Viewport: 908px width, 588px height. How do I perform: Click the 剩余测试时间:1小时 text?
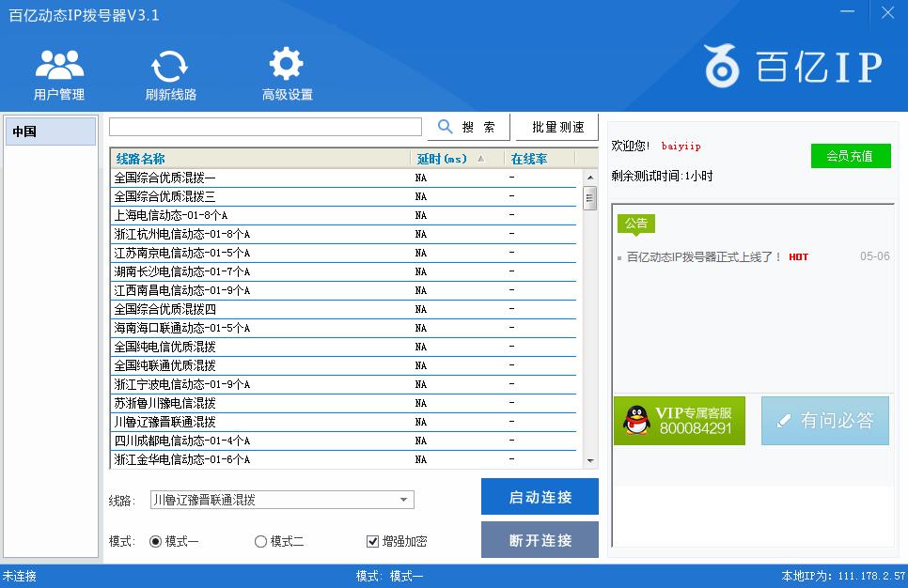pyautogui.click(x=662, y=176)
